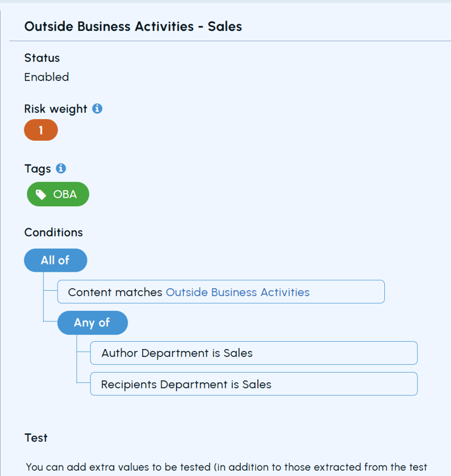
Task: Select the Author Department is Sales condition
Action: pos(177,353)
